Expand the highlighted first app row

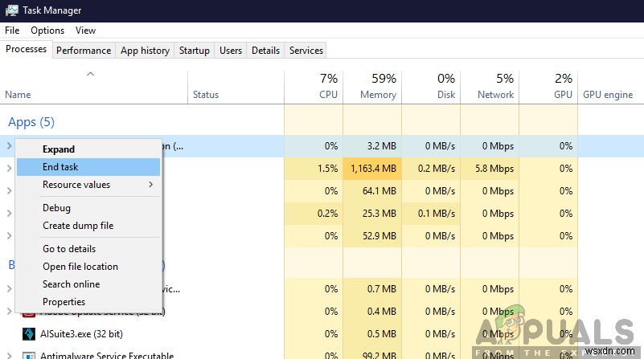point(9,145)
